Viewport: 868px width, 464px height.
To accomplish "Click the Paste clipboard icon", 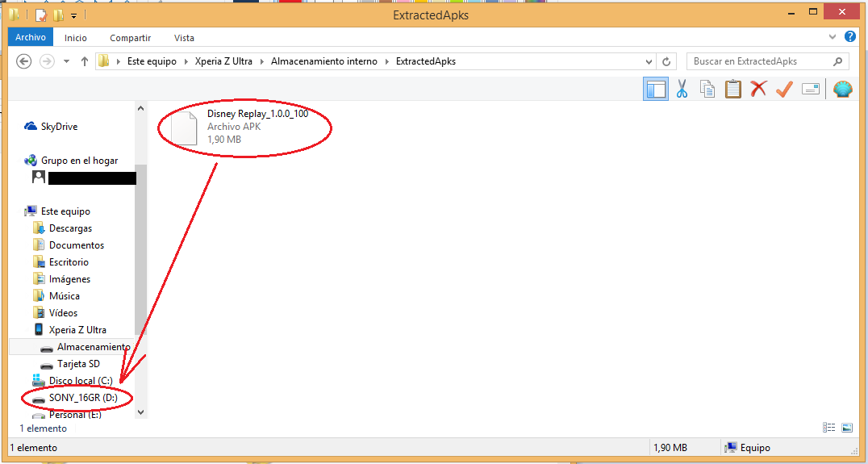I will click(732, 89).
